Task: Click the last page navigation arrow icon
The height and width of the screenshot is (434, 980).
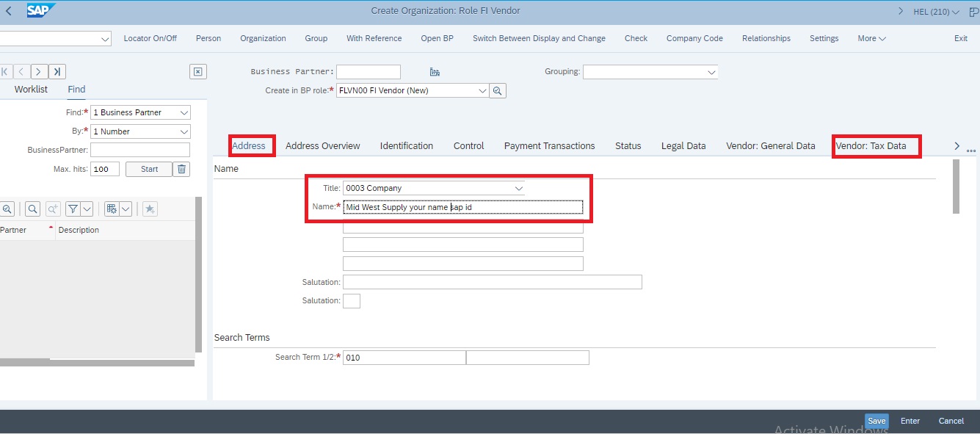Action: point(57,71)
